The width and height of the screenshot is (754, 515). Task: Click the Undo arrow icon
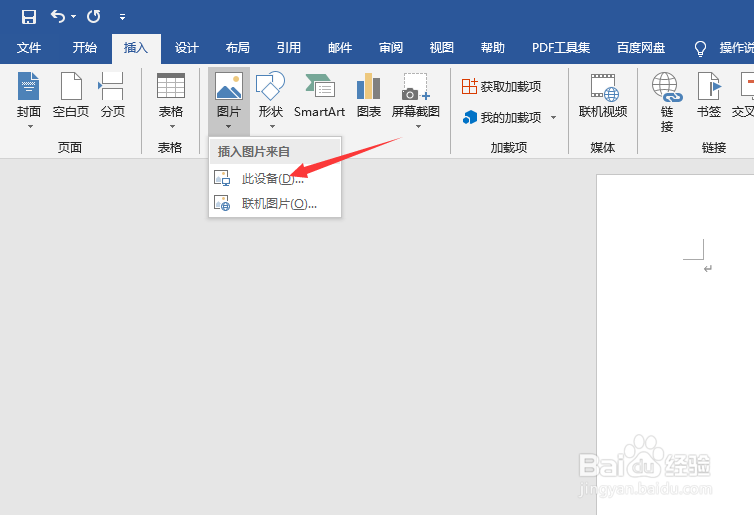point(58,16)
